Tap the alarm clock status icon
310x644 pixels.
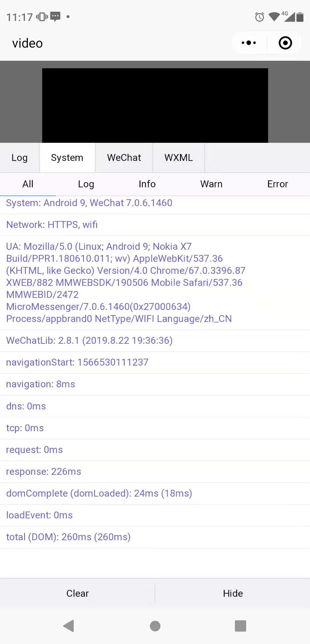click(x=259, y=17)
